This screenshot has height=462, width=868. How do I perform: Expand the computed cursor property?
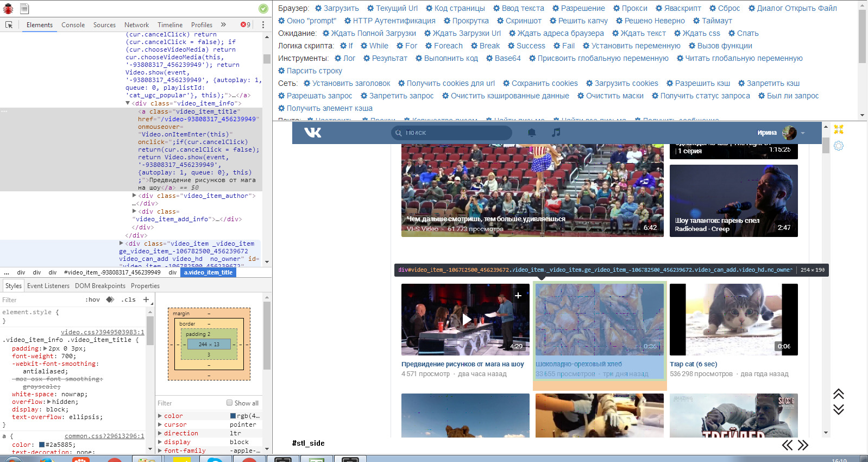pyautogui.click(x=160, y=424)
